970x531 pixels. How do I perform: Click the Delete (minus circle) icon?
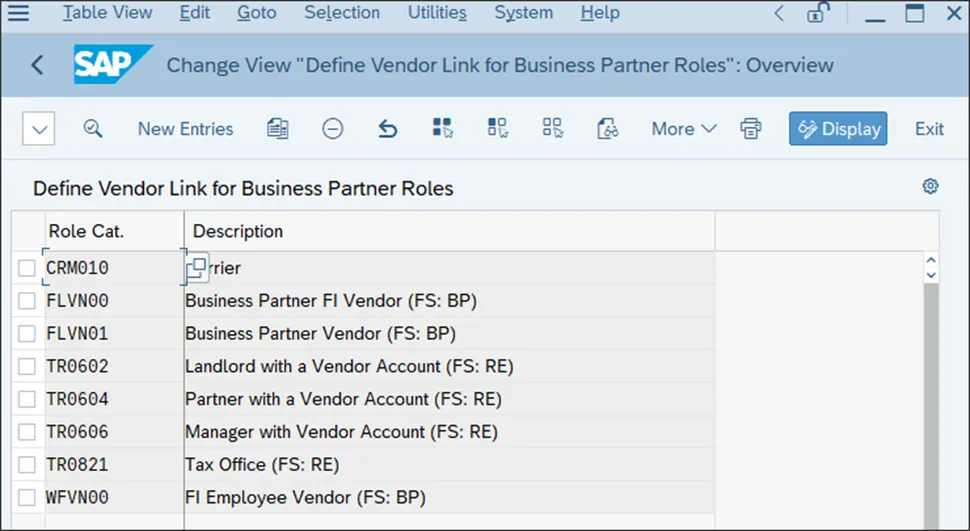pos(333,129)
